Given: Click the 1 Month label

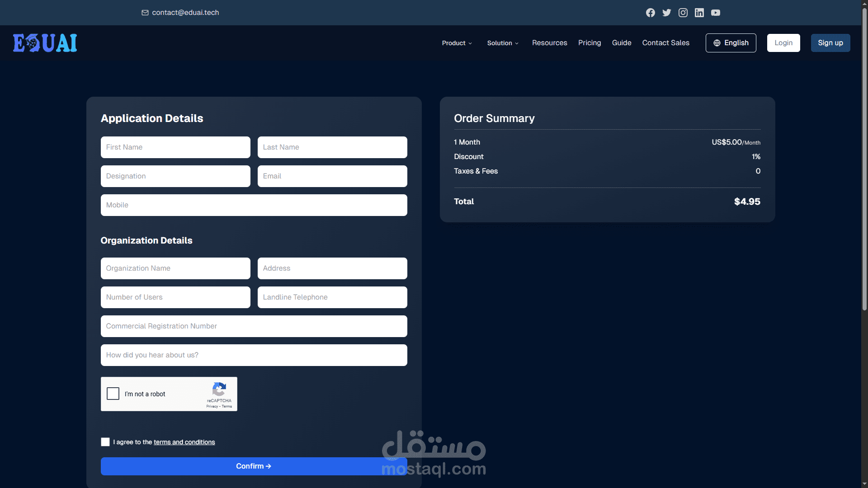Looking at the screenshot, I should point(467,142).
